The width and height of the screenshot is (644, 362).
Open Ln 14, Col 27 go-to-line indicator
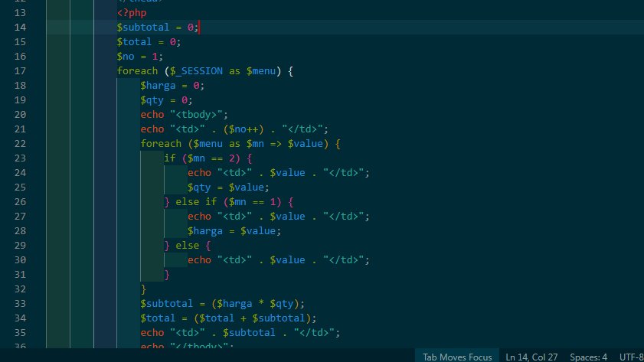[x=531, y=357]
